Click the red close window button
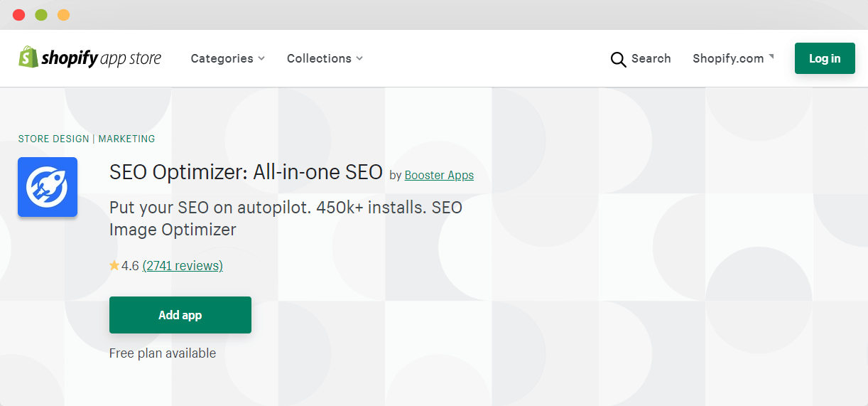This screenshot has width=868, height=406. [x=18, y=15]
